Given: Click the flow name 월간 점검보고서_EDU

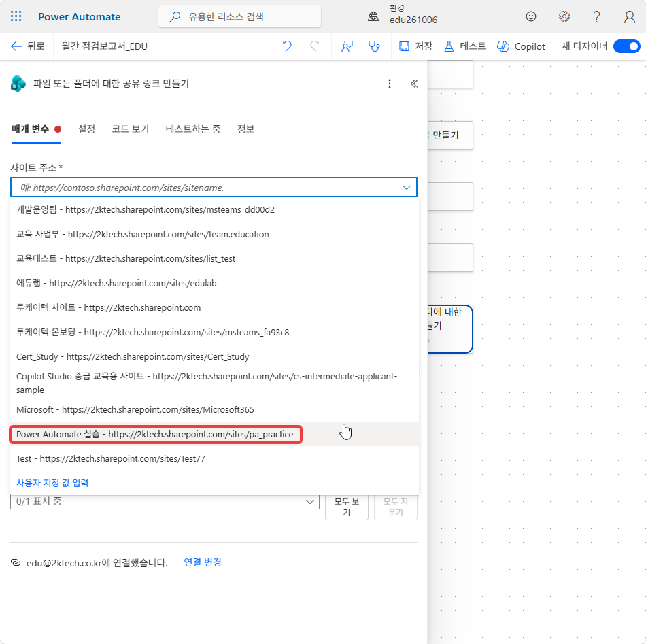Looking at the screenshot, I should (x=105, y=46).
